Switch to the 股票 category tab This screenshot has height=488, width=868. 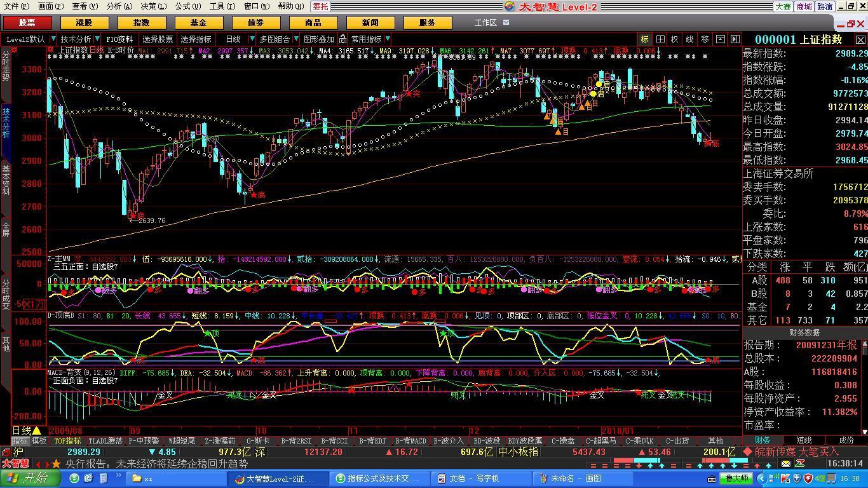click(x=27, y=22)
